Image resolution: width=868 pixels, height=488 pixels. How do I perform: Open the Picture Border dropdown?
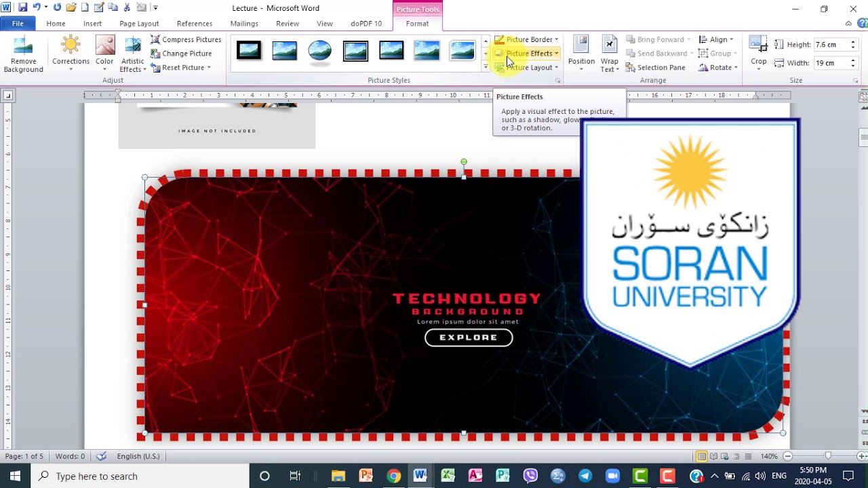[526, 39]
